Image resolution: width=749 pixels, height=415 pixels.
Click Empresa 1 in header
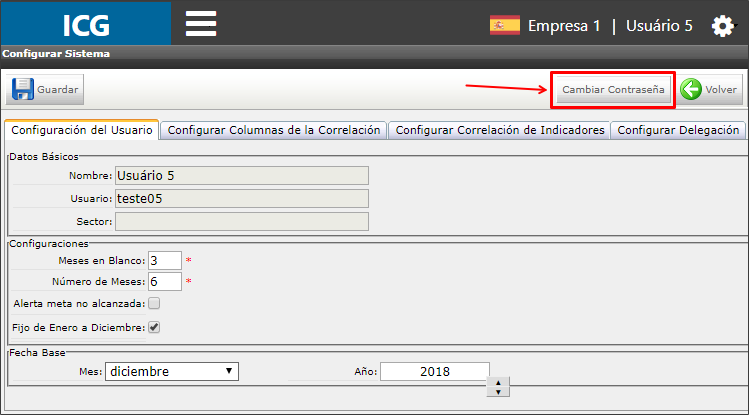[564, 25]
